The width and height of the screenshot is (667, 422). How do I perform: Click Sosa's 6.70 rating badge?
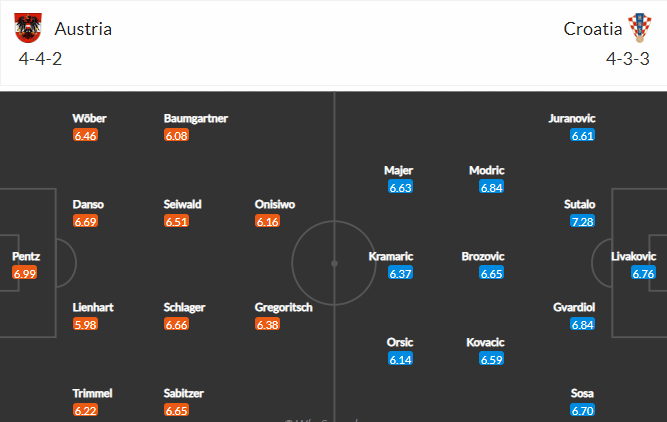point(582,411)
